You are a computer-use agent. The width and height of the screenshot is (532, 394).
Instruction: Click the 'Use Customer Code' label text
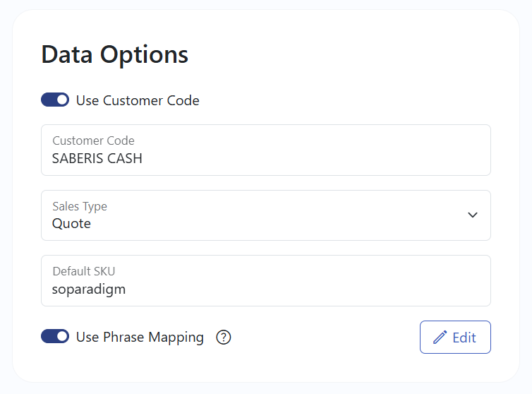pos(138,100)
